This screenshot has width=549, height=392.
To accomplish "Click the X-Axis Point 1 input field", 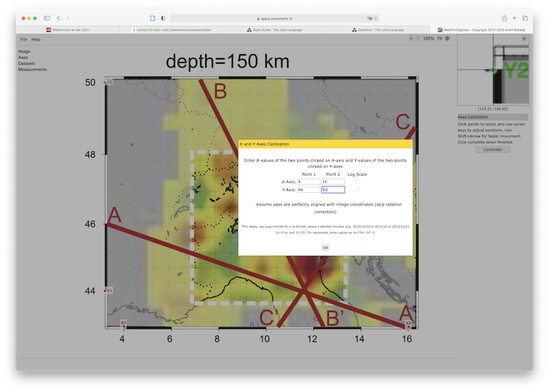I will click(x=308, y=182).
